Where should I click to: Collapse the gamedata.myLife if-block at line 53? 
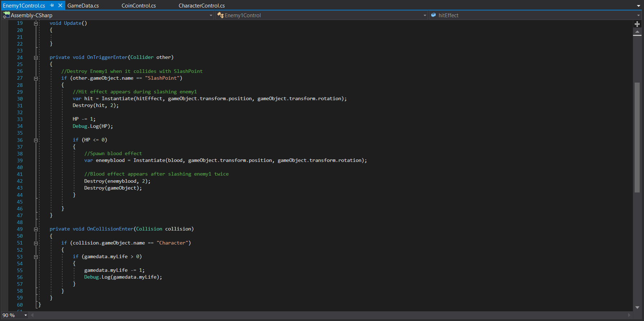(x=36, y=257)
